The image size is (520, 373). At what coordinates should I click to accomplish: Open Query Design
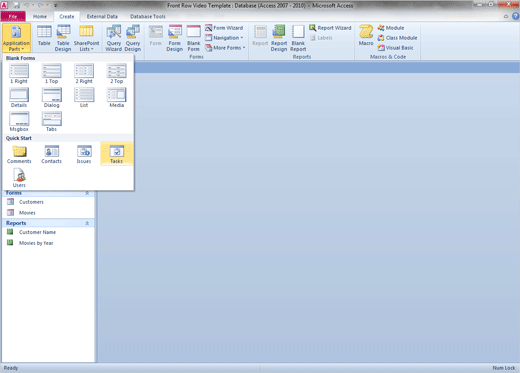[x=133, y=38]
